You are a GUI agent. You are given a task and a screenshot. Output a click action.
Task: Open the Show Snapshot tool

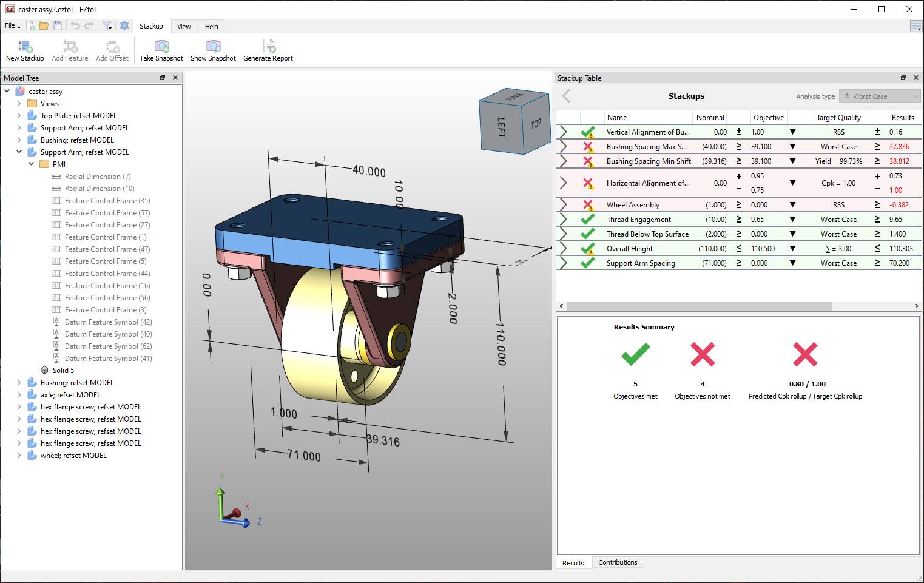click(x=213, y=47)
